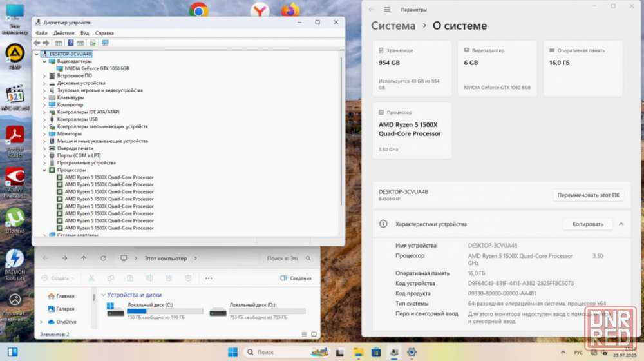
Task: Open the Settings hamburger navigation menu
Action: pos(387,10)
